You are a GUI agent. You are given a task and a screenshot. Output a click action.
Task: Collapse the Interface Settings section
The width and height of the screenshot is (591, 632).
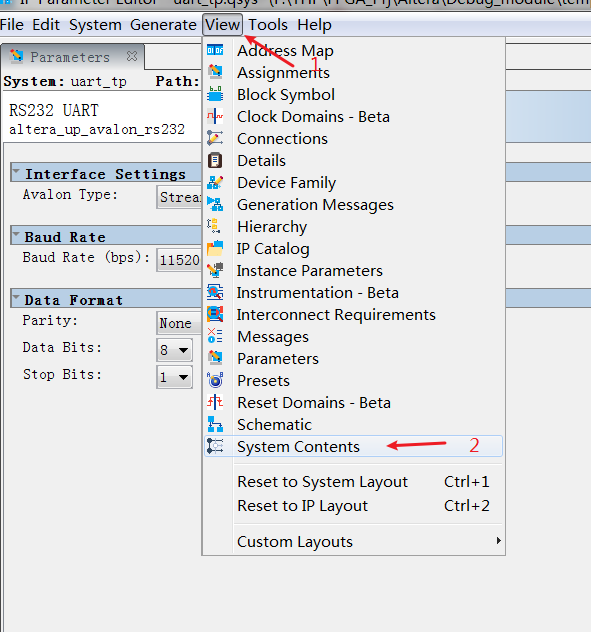[x=16, y=172]
